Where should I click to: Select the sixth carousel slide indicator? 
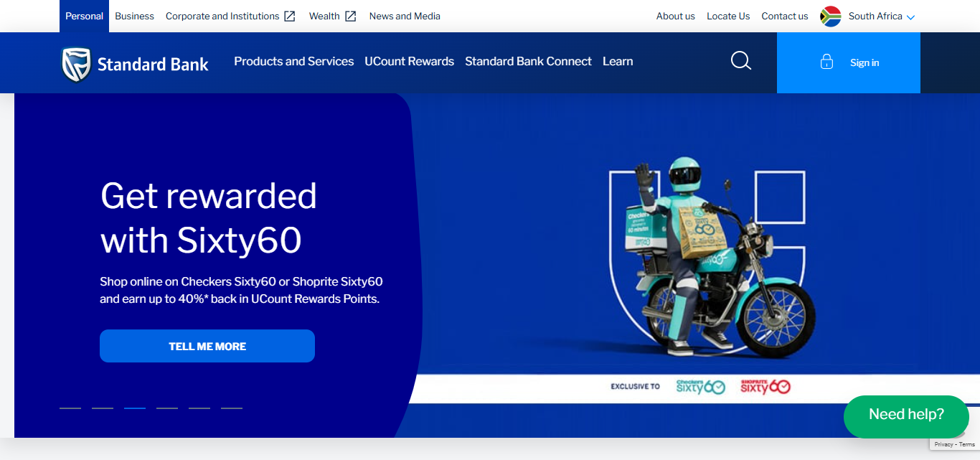point(232,408)
